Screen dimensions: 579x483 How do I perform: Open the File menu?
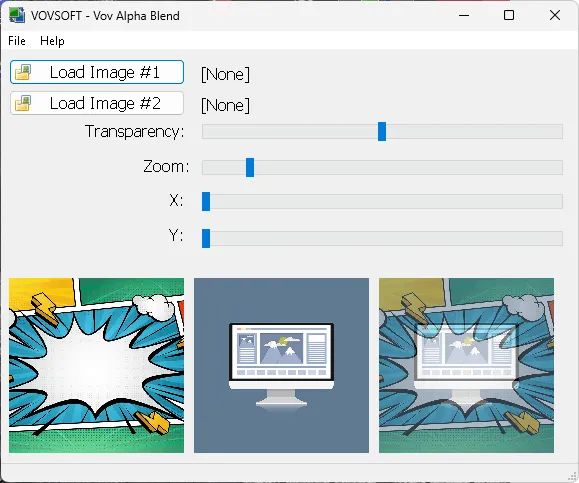(x=17, y=41)
